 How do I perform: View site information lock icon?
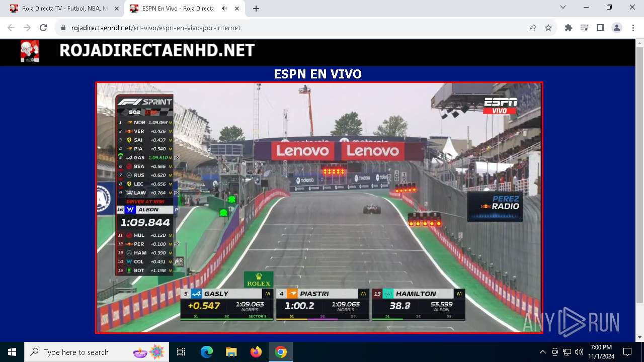[x=63, y=28]
